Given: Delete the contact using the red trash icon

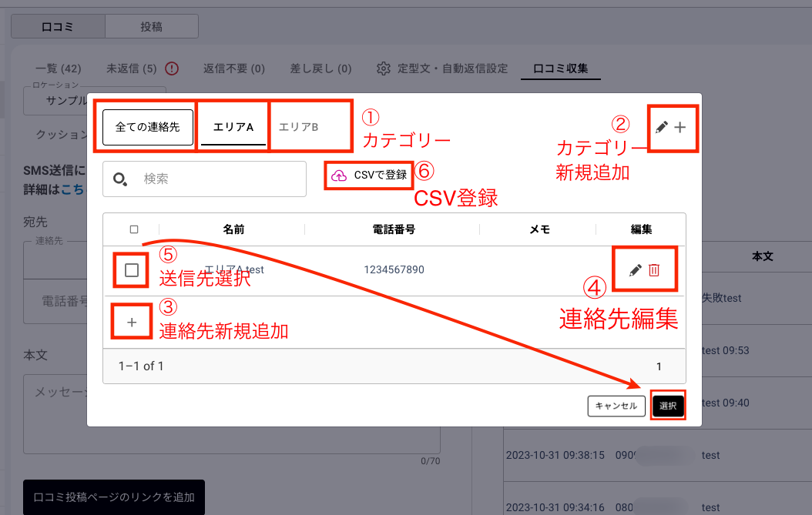Looking at the screenshot, I should (x=654, y=269).
